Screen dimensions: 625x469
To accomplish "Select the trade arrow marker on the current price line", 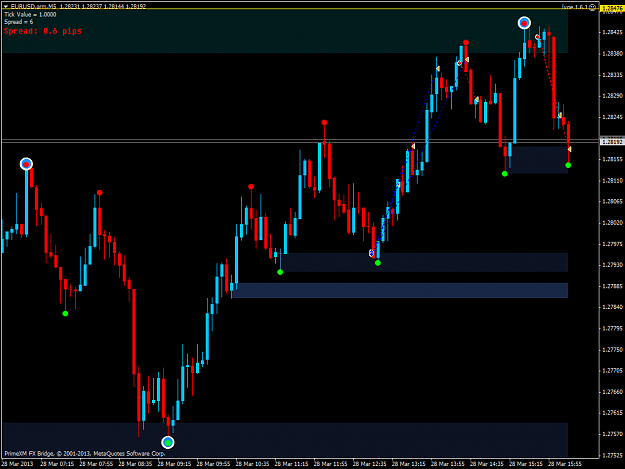I will click(569, 149).
